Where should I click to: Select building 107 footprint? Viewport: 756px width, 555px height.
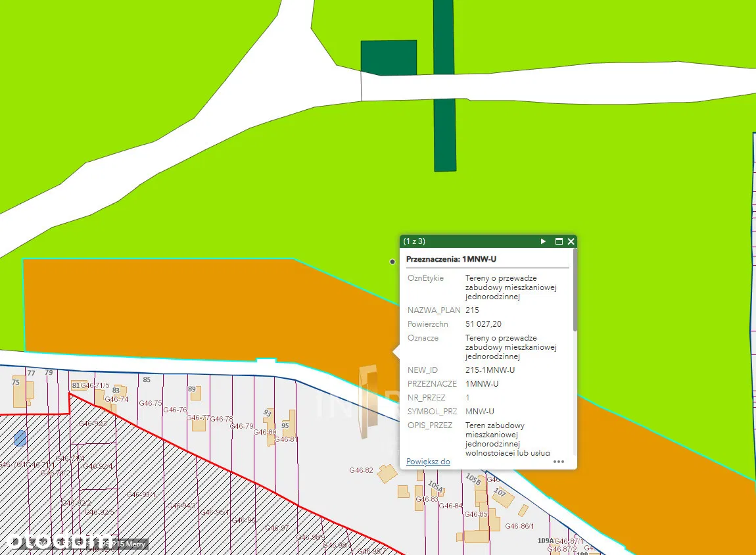coord(504,498)
